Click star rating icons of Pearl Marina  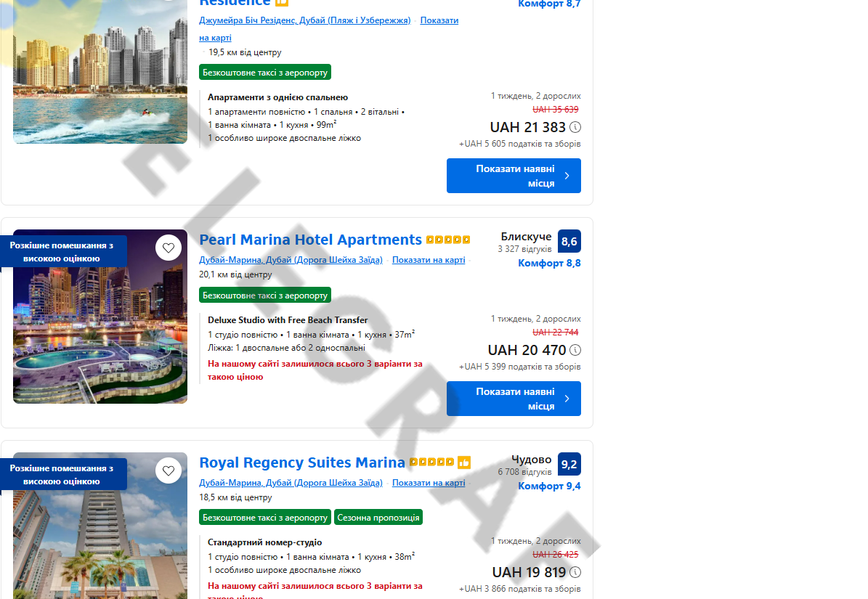point(448,240)
